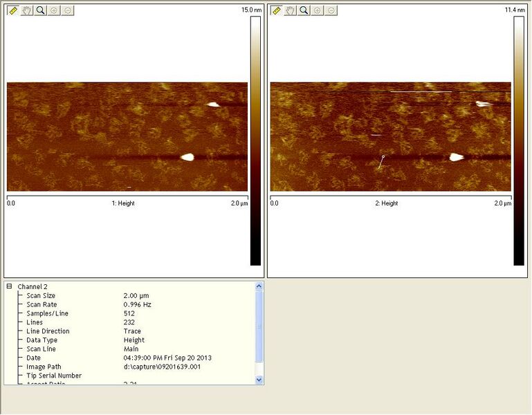Screen dimensions: 532x415
Task: Select the Scan Size property row
Action: 41,295
